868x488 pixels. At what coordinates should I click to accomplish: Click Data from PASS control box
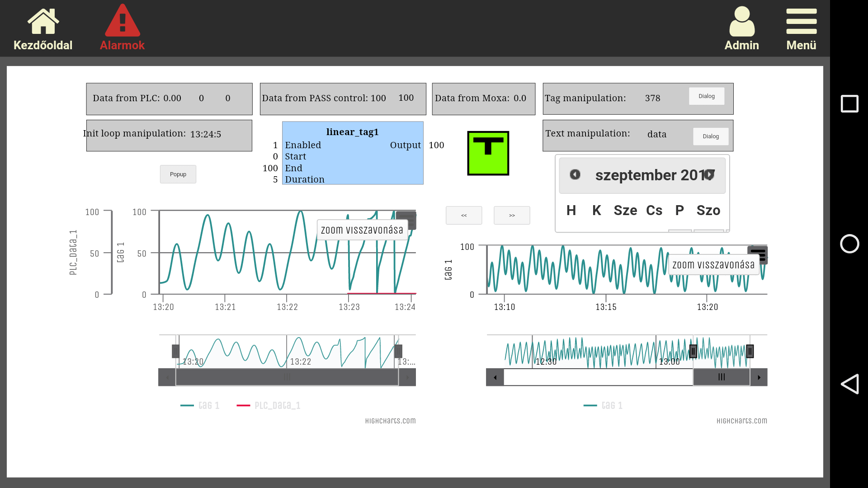point(343,99)
